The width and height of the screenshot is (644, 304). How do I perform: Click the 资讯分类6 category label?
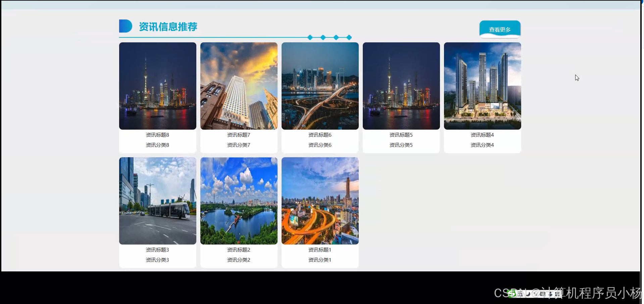(320, 145)
